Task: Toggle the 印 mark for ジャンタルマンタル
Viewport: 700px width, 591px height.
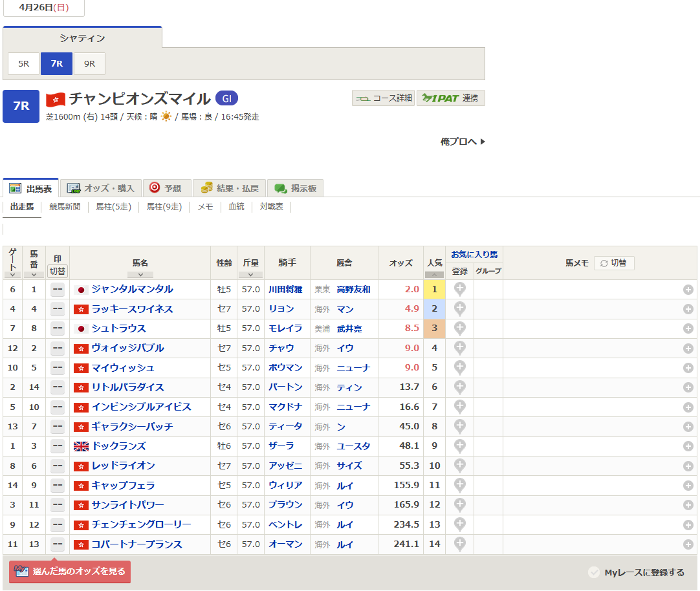Action: [58, 290]
